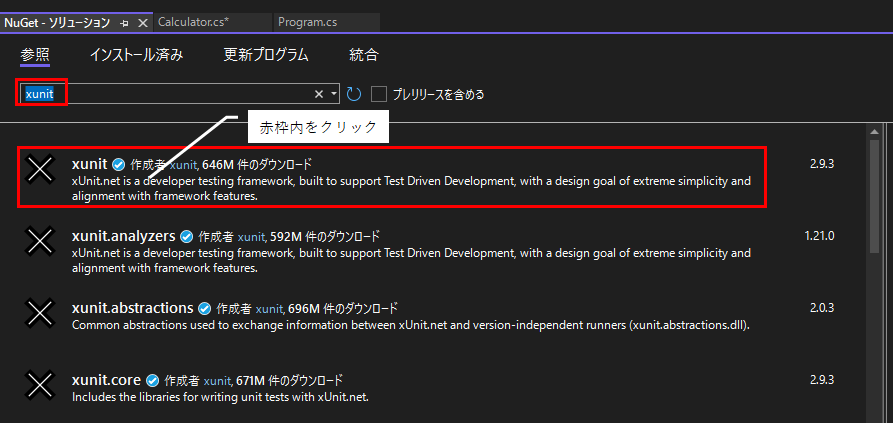Image resolution: width=893 pixels, height=423 pixels.
Task: Click the xunit.core package icon
Action: tap(41, 384)
